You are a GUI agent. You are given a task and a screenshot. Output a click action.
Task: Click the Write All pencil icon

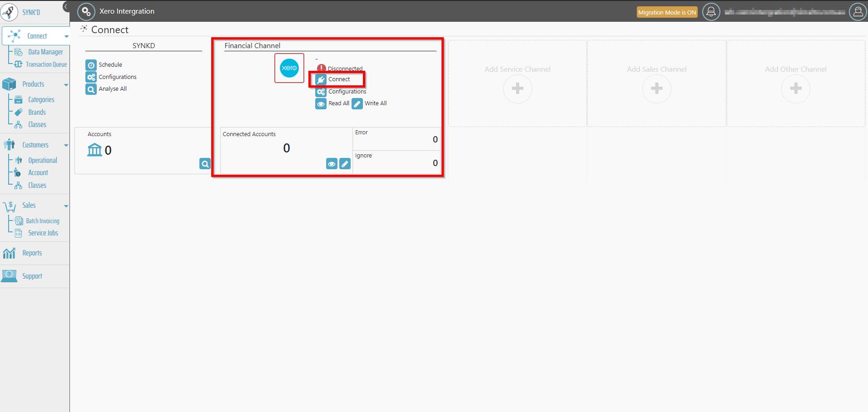(x=357, y=104)
